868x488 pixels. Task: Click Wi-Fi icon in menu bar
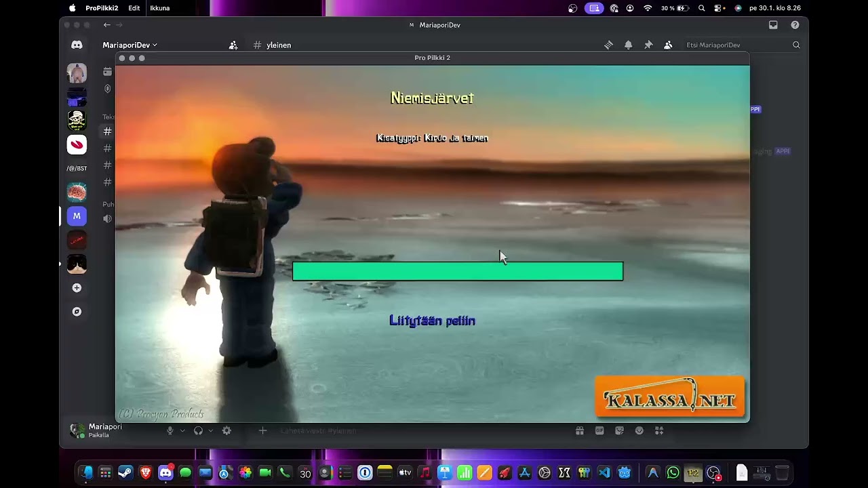[648, 8]
